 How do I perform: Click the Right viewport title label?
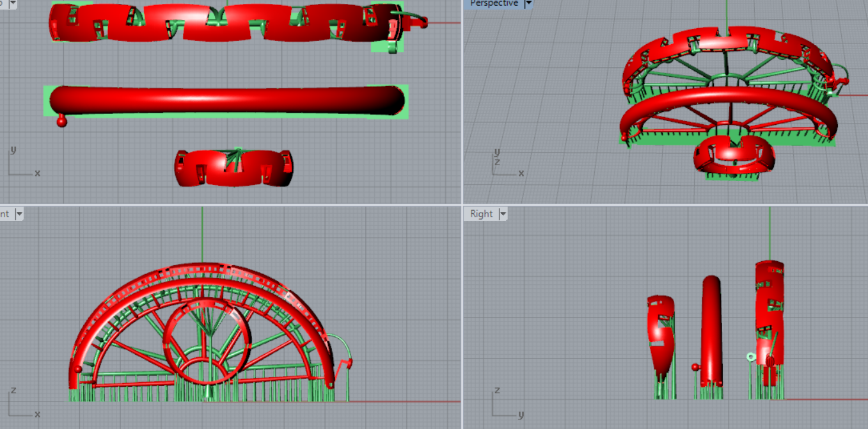click(x=481, y=214)
